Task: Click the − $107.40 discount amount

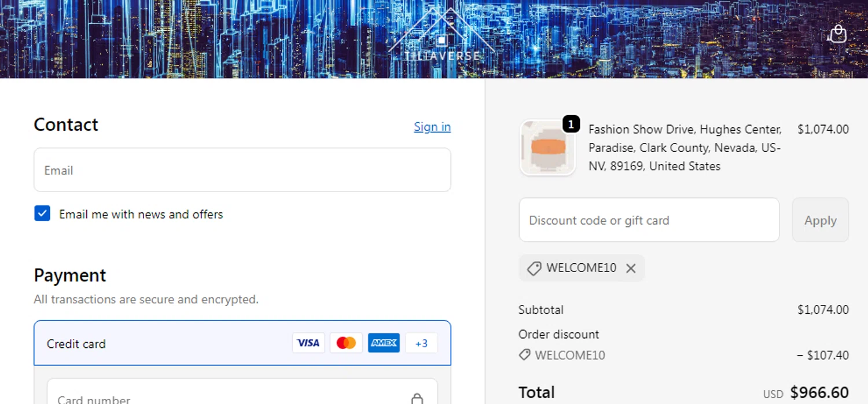Action: pyautogui.click(x=823, y=355)
